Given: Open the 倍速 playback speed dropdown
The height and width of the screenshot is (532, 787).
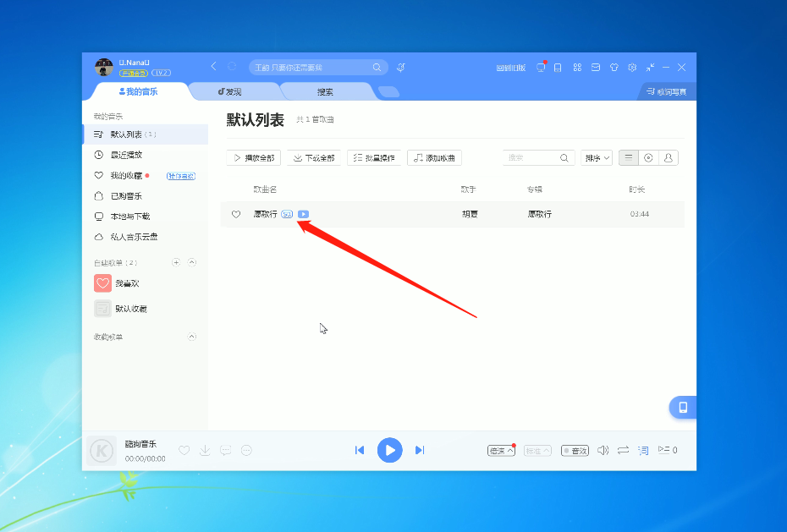Looking at the screenshot, I should click(502, 450).
